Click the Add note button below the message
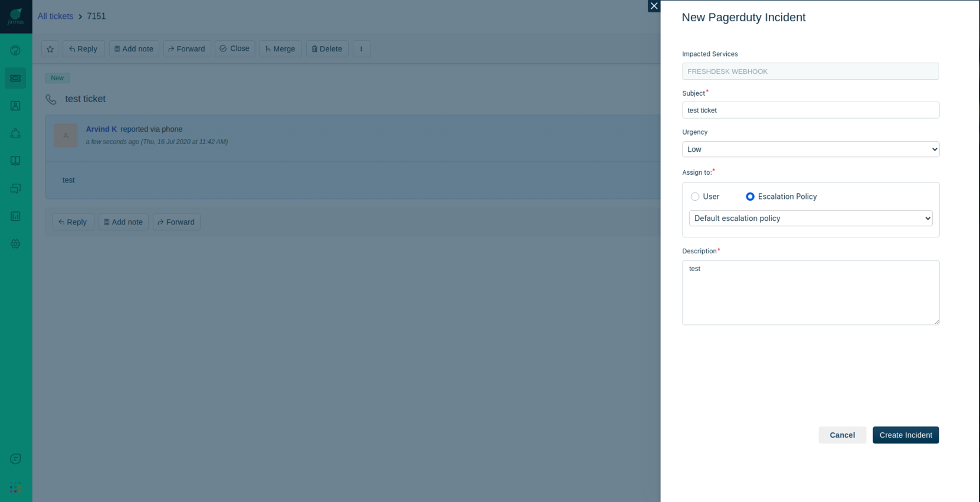 click(x=123, y=222)
